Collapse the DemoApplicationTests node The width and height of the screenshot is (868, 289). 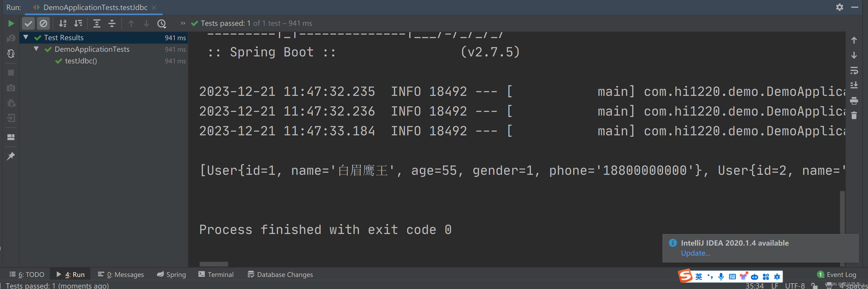[36, 49]
